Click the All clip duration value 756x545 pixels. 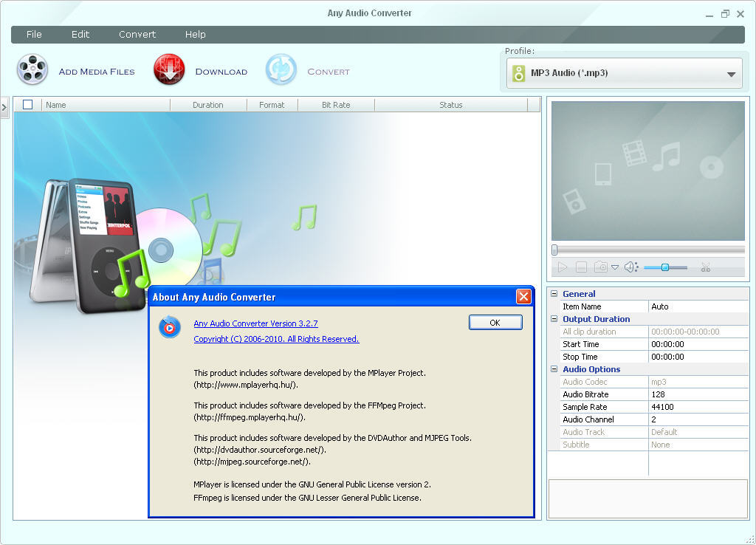click(698, 332)
